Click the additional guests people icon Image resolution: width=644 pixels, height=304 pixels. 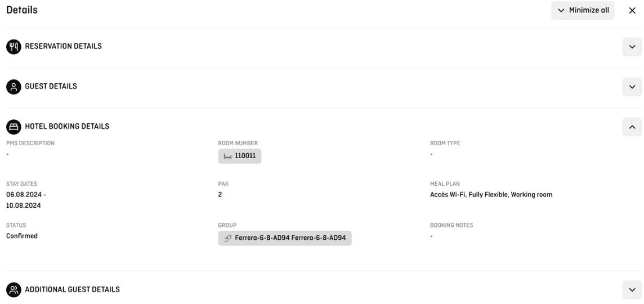[x=14, y=290]
